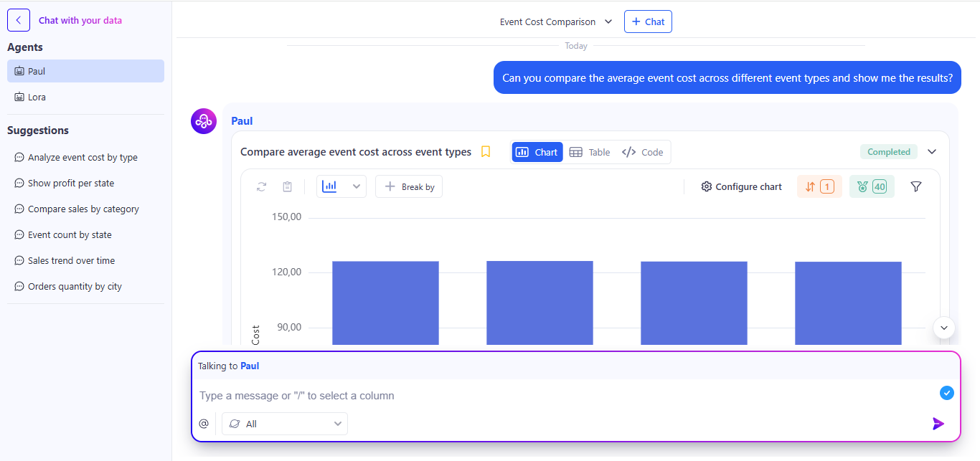Select the Lora agent
Viewport: 980px width, 461px height.
click(37, 97)
